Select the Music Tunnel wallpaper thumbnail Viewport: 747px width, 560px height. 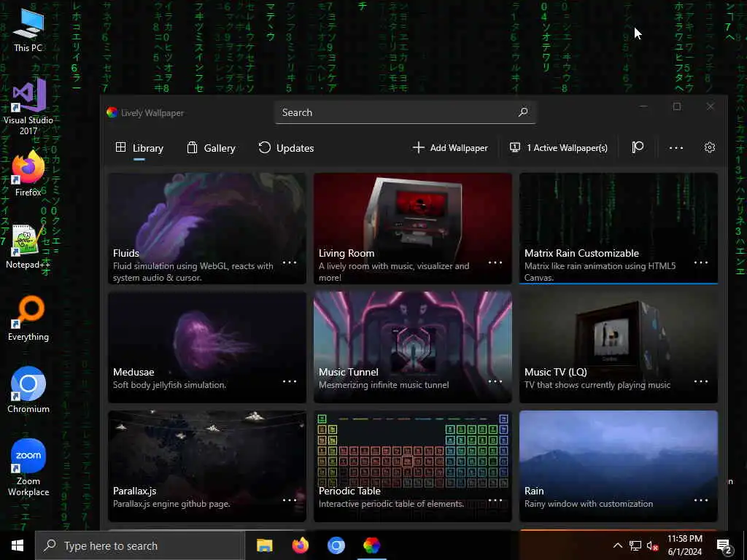pyautogui.click(x=413, y=347)
